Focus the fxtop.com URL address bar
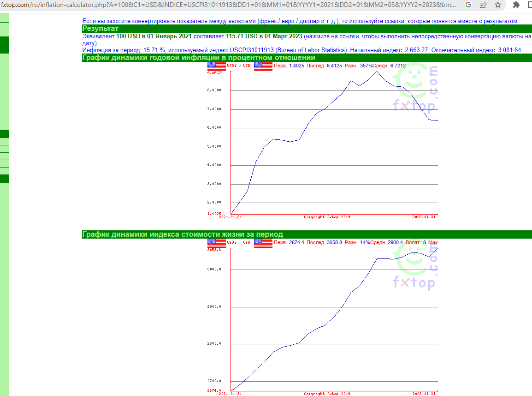The width and height of the screenshot is (532, 396). [228, 5]
